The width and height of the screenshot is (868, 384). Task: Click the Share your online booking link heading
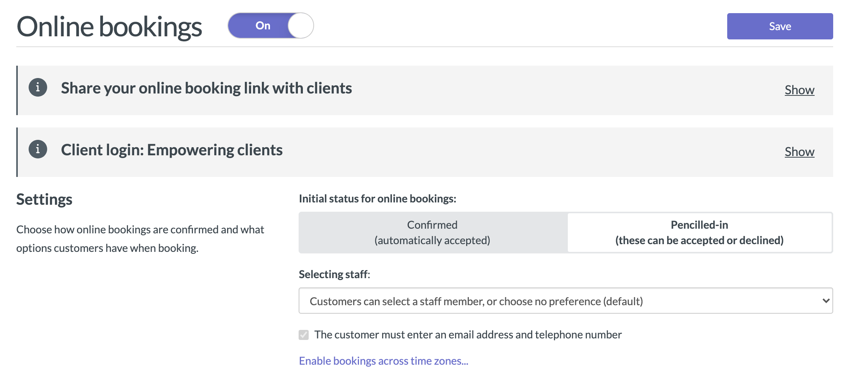(x=207, y=88)
